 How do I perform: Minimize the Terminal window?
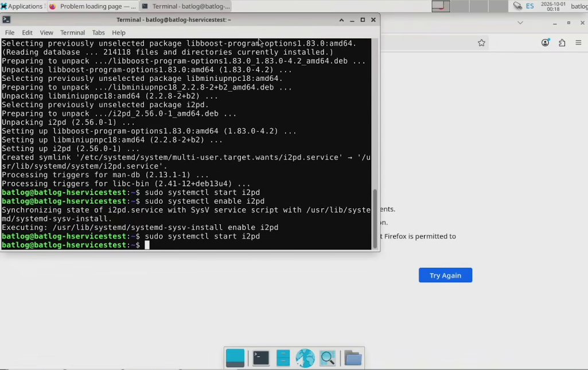click(352, 20)
